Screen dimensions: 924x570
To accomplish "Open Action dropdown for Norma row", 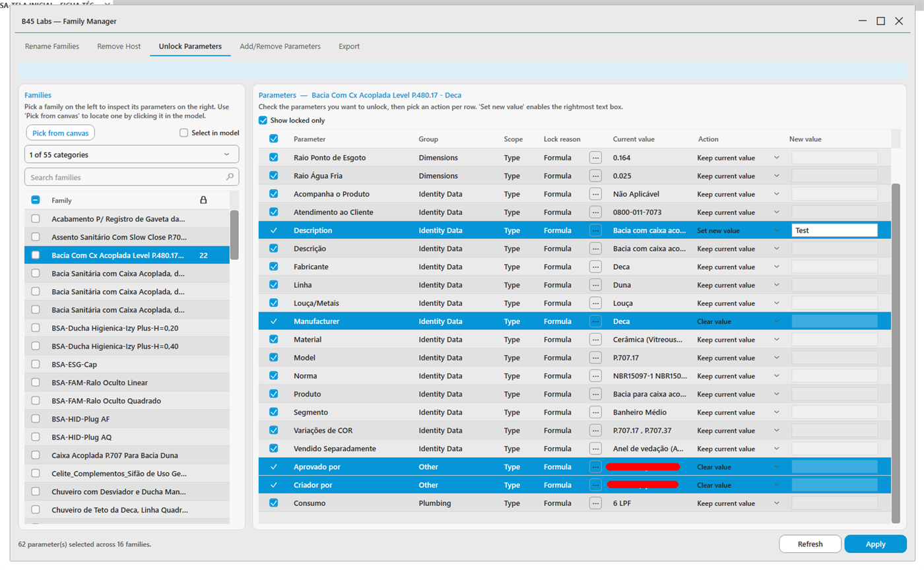I will pyautogui.click(x=739, y=375).
